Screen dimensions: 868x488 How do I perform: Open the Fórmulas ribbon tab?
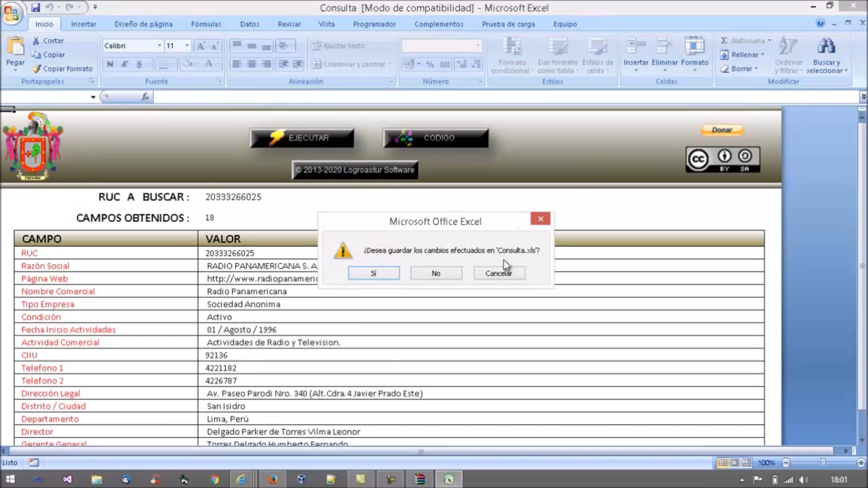[x=206, y=24]
